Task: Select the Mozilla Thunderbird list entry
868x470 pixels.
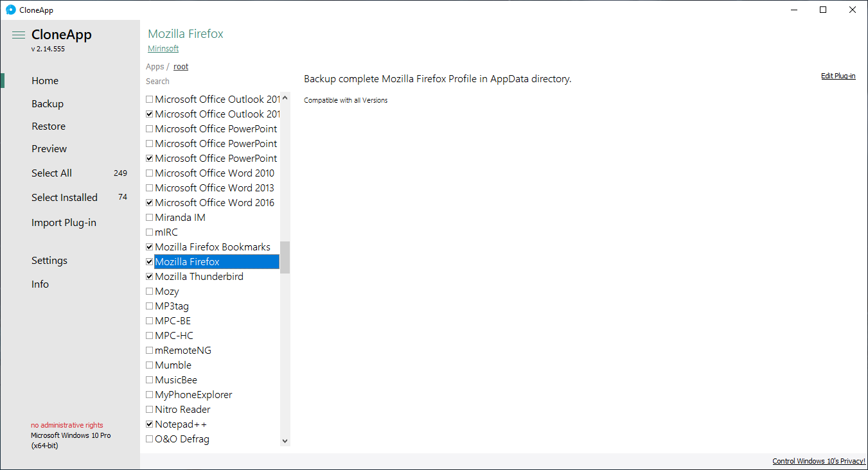Action: (199, 277)
